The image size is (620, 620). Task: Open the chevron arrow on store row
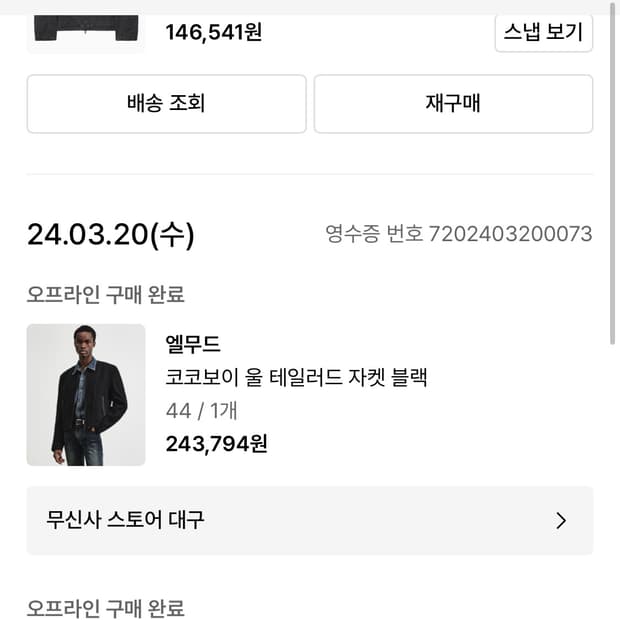pyautogui.click(x=561, y=521)
